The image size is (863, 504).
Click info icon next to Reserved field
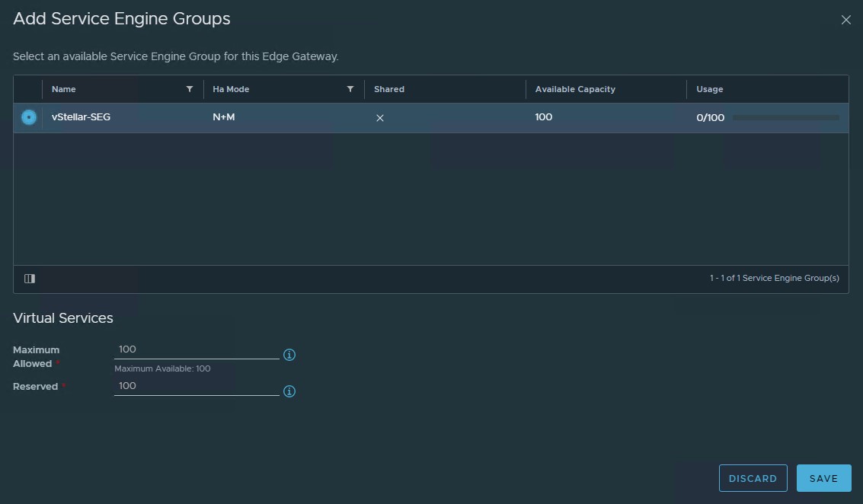click(289, 391)
